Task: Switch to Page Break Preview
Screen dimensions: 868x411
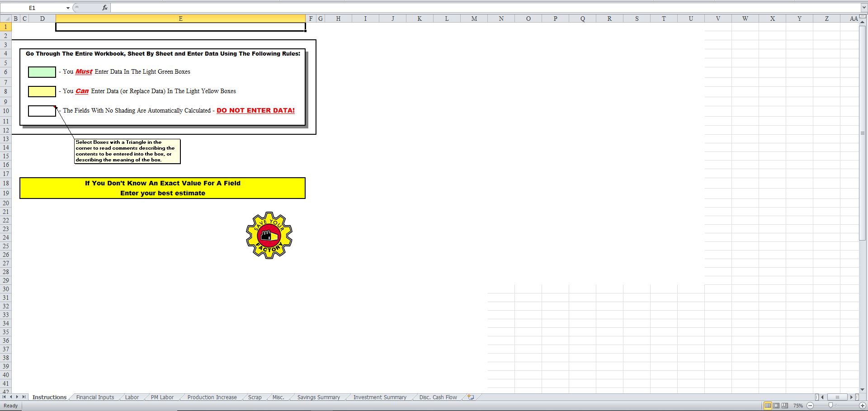Action: 785,406
